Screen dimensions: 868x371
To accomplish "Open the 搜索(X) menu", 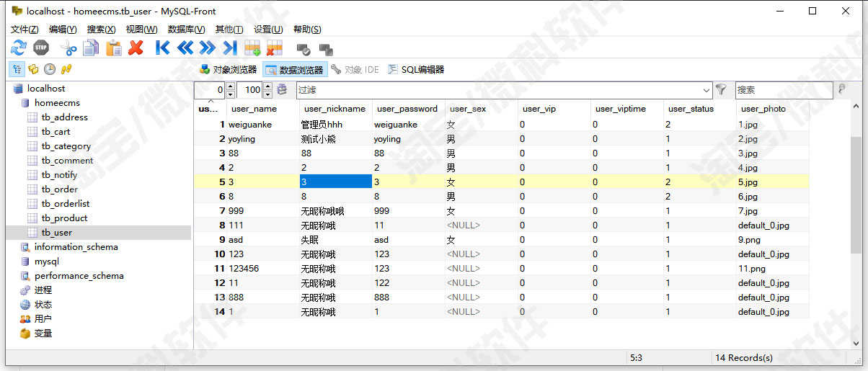I will point(101,30).
